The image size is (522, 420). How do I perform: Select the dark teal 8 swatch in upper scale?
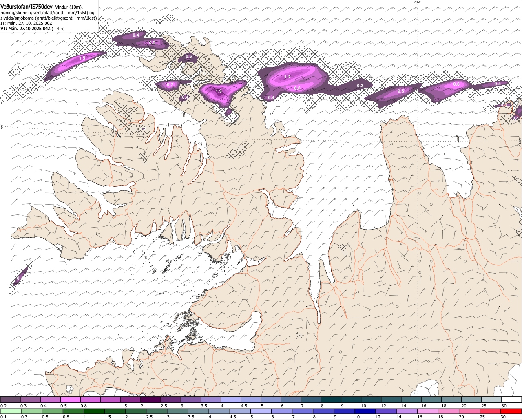(332, 400)
